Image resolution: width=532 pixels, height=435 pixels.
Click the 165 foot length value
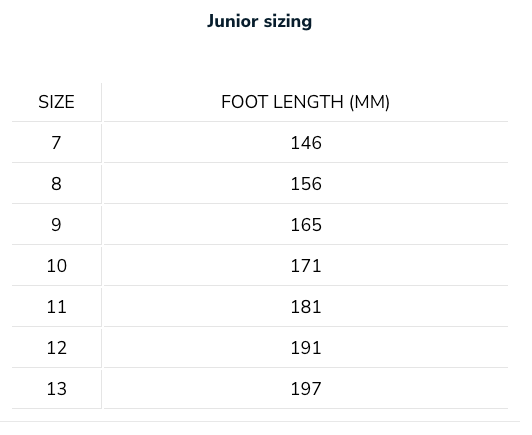tap(306, 225)
